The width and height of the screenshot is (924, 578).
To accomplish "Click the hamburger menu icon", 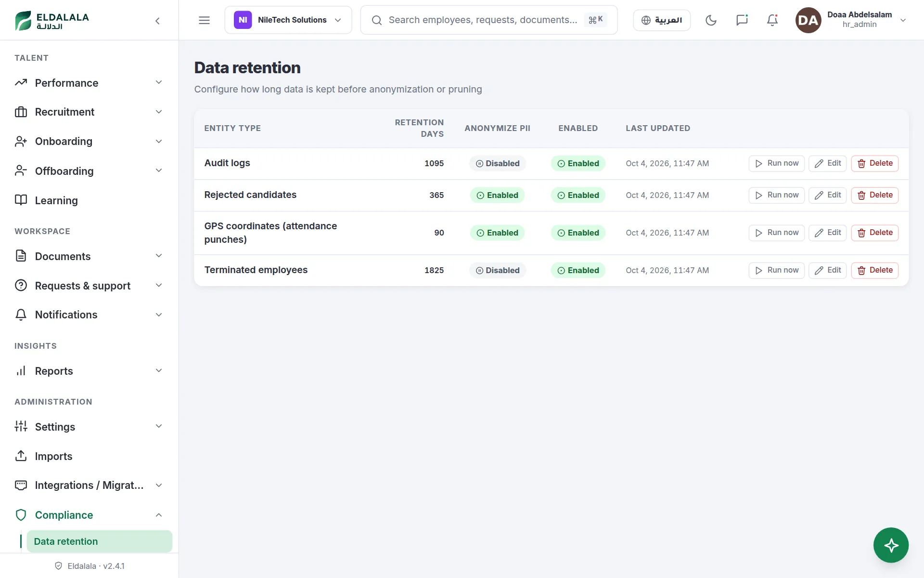I will [x=204, y=20].
